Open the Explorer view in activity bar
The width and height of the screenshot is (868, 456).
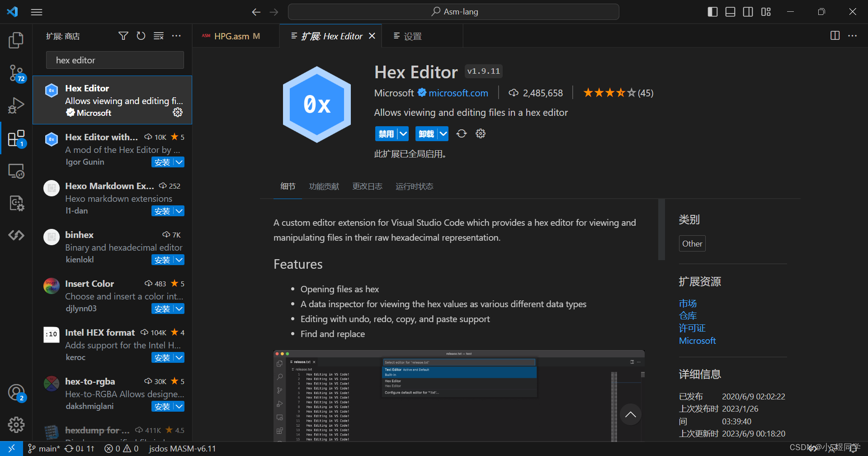16,40
